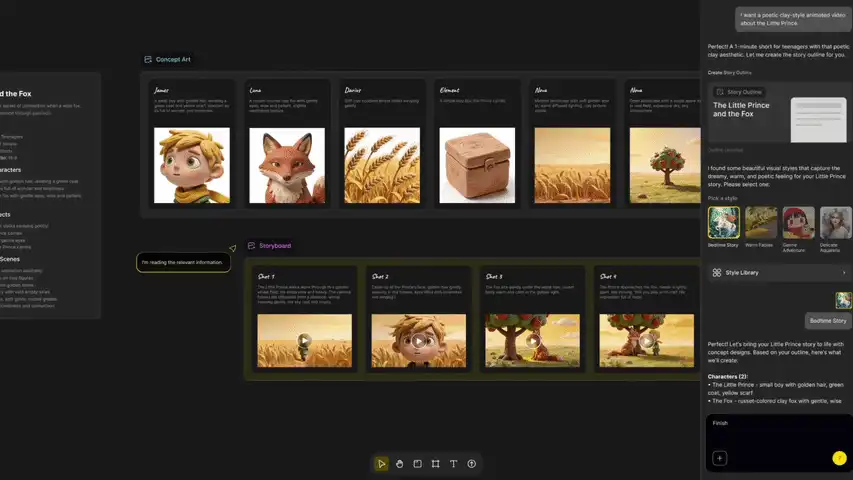This screenshot has width=853, height=480.
Task: Click the 'I'm reading the relevant information' bubble
Action: [x=183, y=262]
